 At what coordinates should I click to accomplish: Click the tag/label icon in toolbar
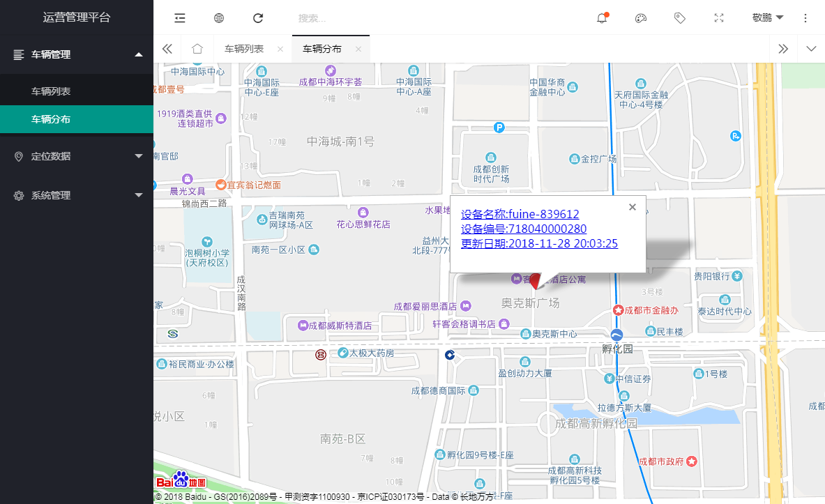click(680, 17)
